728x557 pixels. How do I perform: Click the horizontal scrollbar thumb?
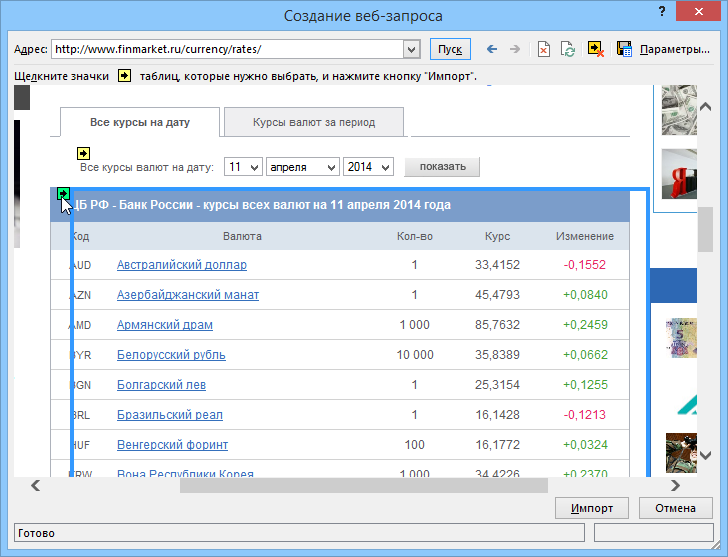364,486
